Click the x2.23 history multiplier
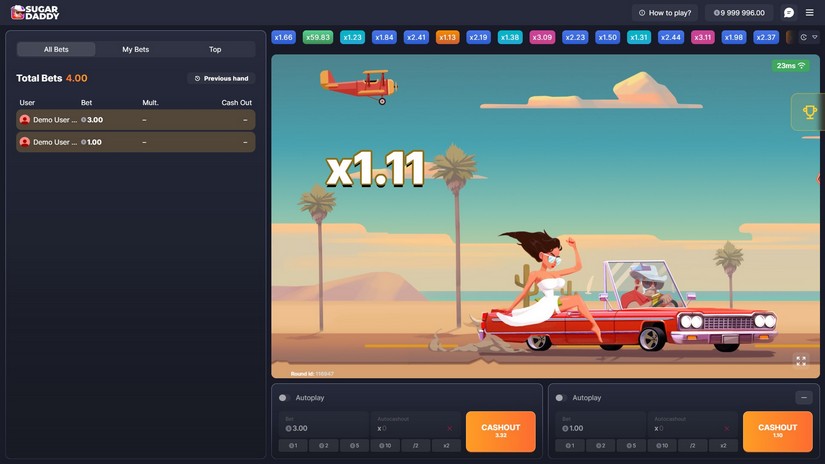825x464 pixels. [575, 37]
